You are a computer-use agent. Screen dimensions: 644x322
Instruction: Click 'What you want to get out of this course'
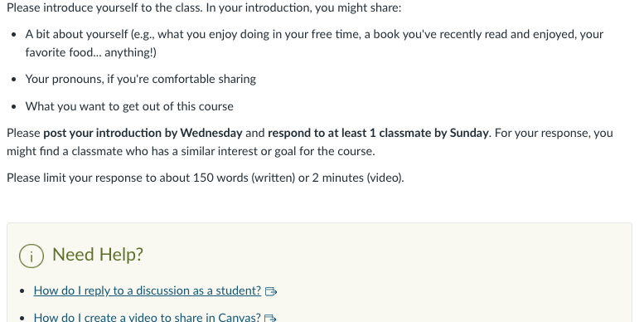(x=129, y=106)
